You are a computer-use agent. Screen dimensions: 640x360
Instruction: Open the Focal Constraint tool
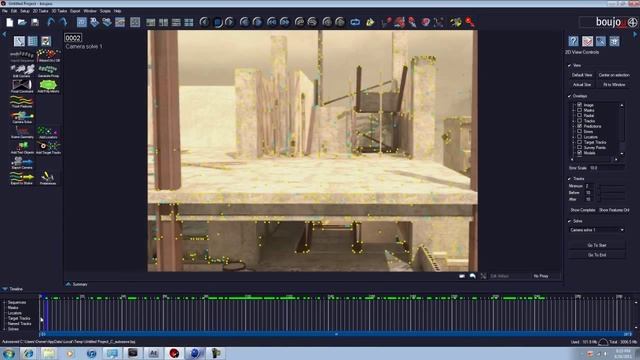click(x=22, y=87)
